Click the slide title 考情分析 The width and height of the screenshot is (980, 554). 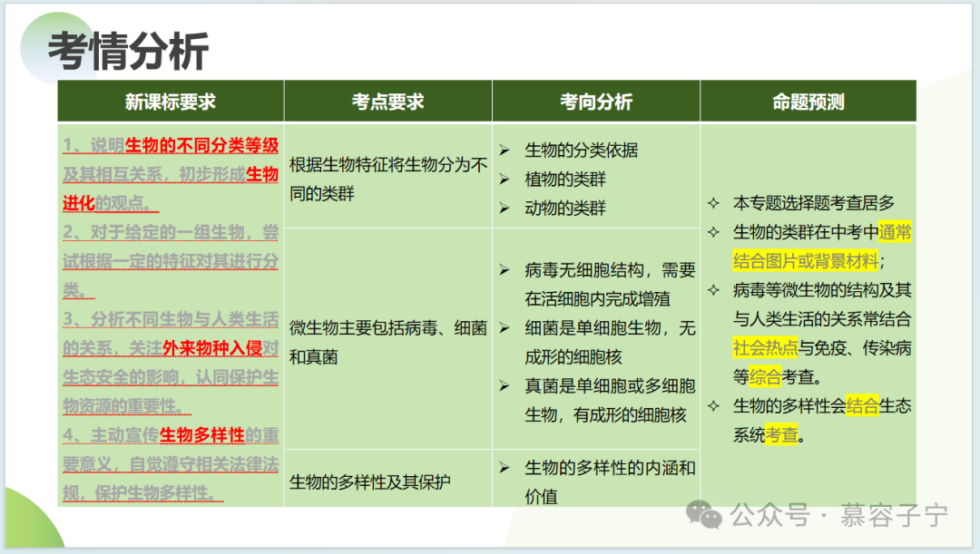(128, 51)
